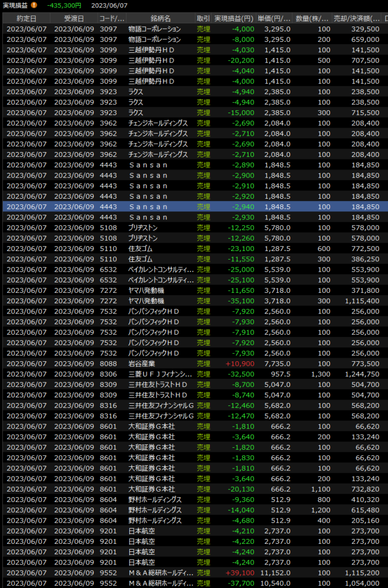This screenshot has height=588, width=388.
Task: Sort table by 銘柄名 header
Action: point(159,18)
